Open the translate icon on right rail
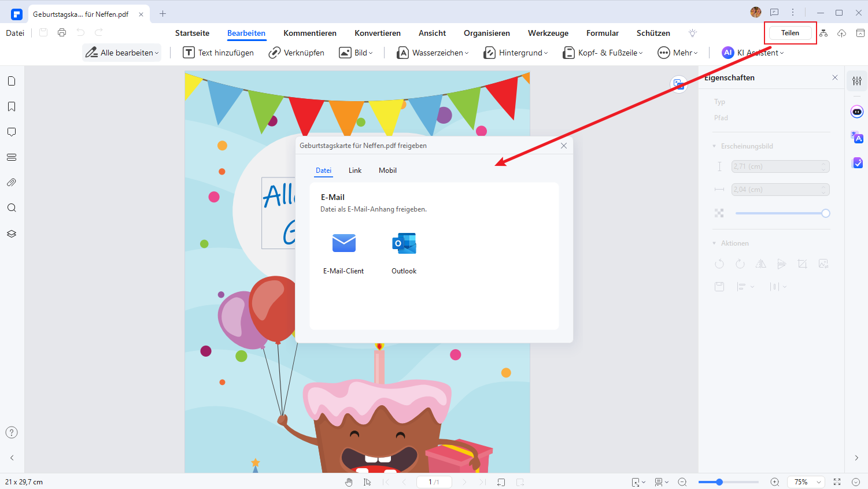Image resolution: width=868 pixels, height=489 pixels. coord(857,137)
